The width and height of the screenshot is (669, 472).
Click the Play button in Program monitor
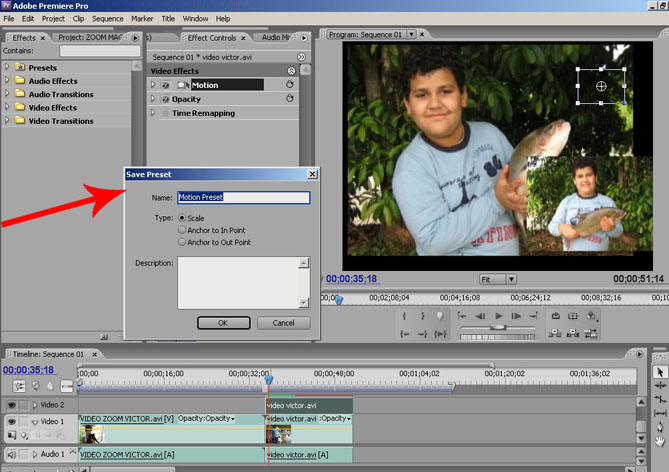click(499, 316)
